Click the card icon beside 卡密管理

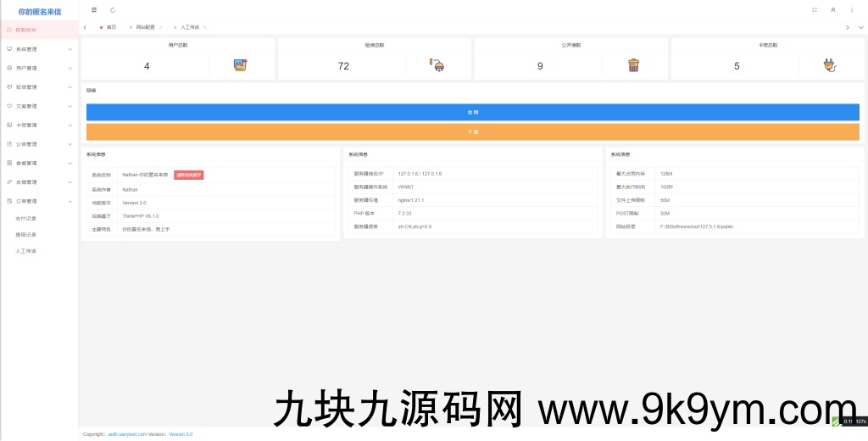pyautogui.click(x=9, y=126)
